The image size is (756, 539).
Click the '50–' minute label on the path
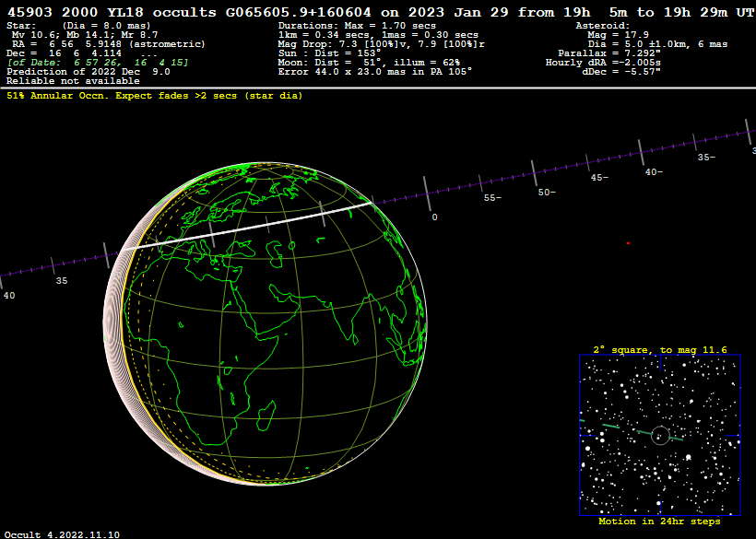click(547, 193)
